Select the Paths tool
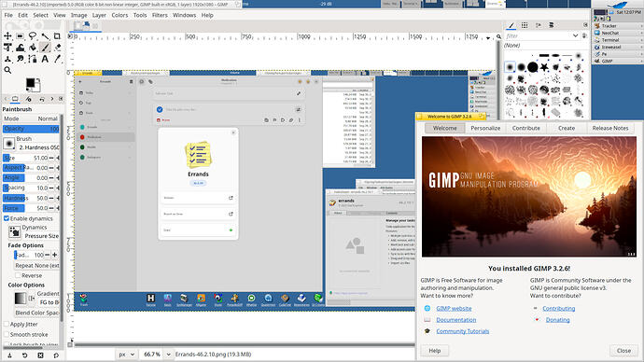 pos(33,59)
